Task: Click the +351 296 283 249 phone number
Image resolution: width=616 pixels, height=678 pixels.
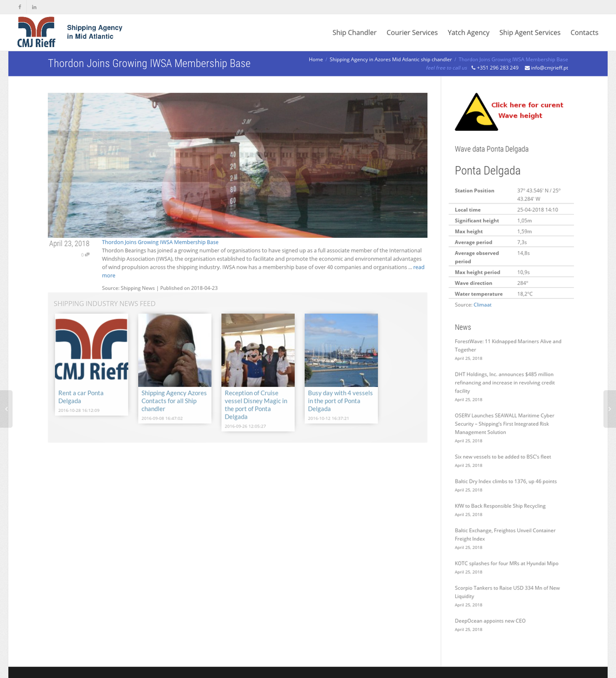Action: pos(497,68)
